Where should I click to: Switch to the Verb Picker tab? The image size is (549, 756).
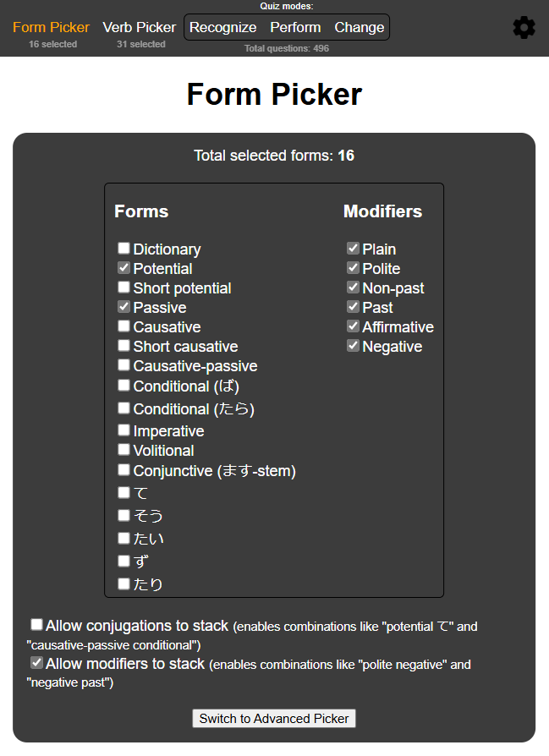[139, 26]
